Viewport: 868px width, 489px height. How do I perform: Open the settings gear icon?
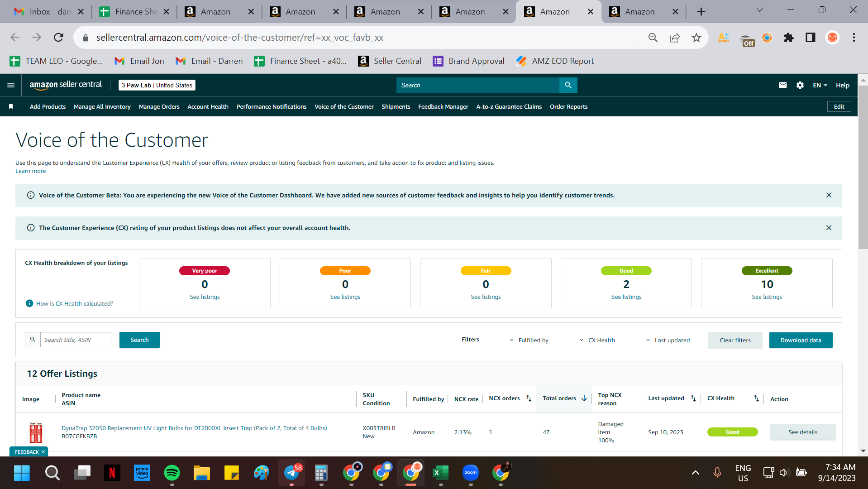pos(800,85)
